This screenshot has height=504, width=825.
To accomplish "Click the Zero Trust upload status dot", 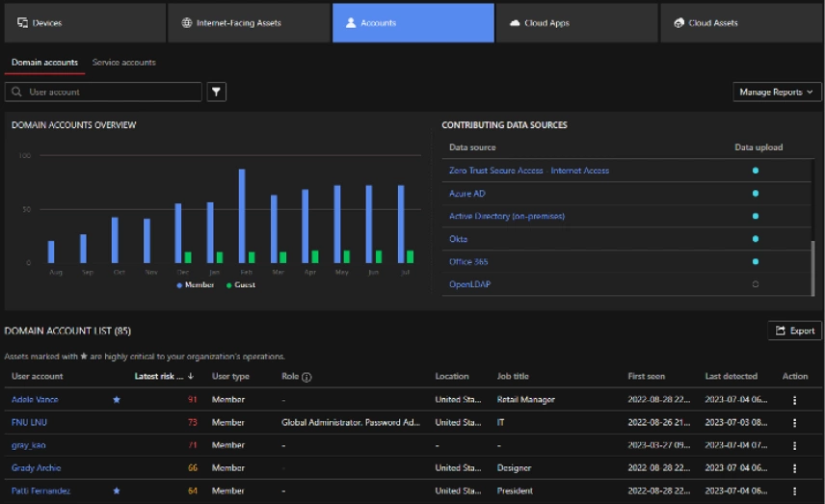I will (756, 171).
